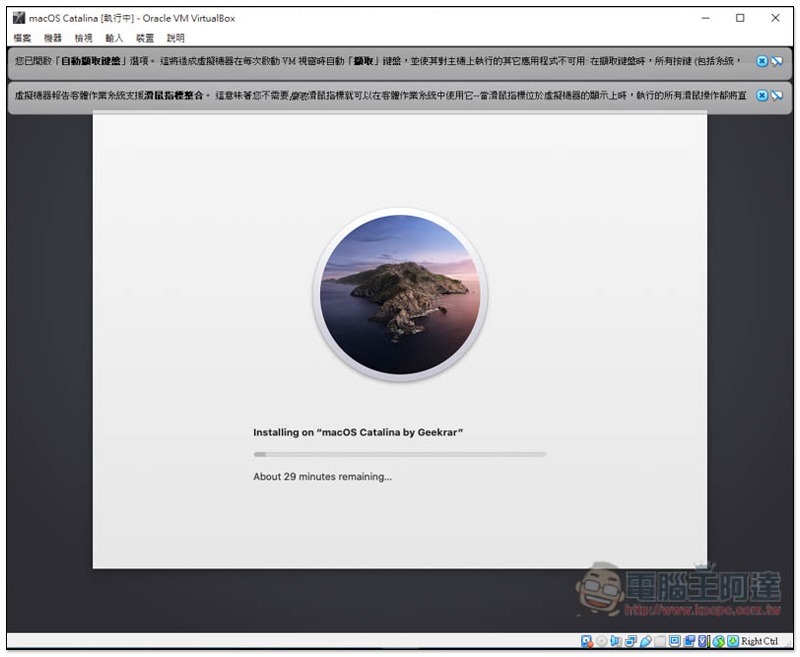The height and width of the screenshot is (657, 800).
Task: Click the VirtualBox window title bar icon
Action: pyautogui.click(x=19, y=18)
